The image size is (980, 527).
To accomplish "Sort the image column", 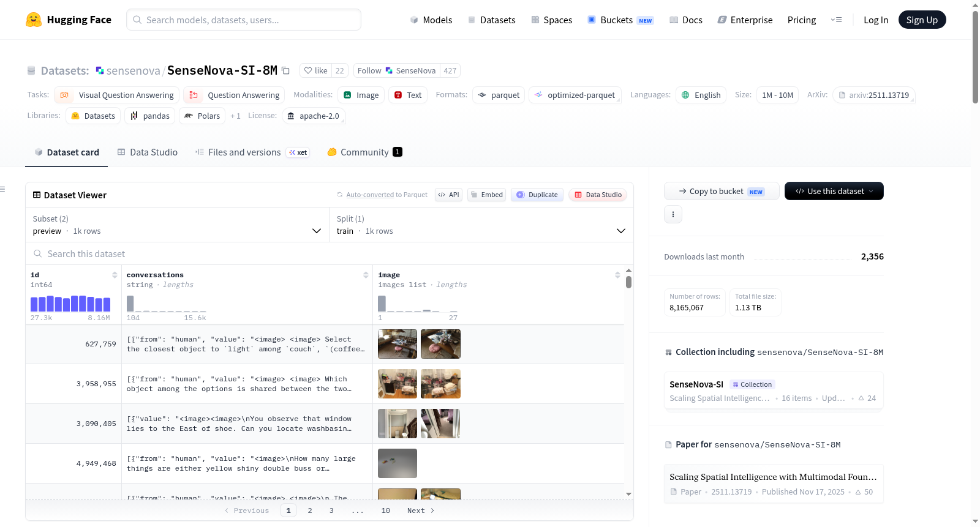I will point(617,275).
